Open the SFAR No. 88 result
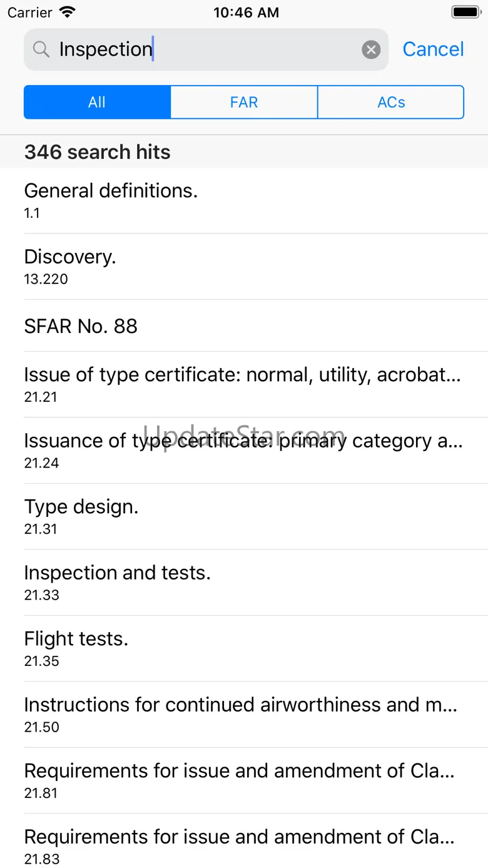Image resolution: width=488 pixels, height=868 pixels. coord(244,326)
